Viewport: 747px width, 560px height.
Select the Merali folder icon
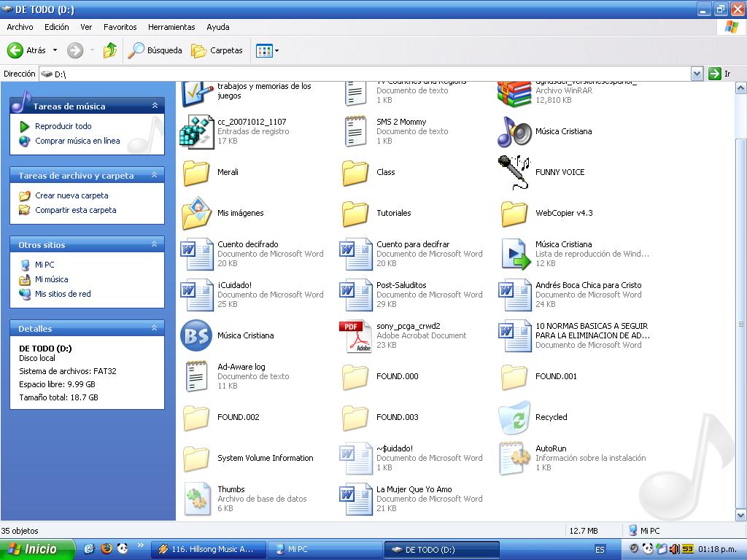196,172
